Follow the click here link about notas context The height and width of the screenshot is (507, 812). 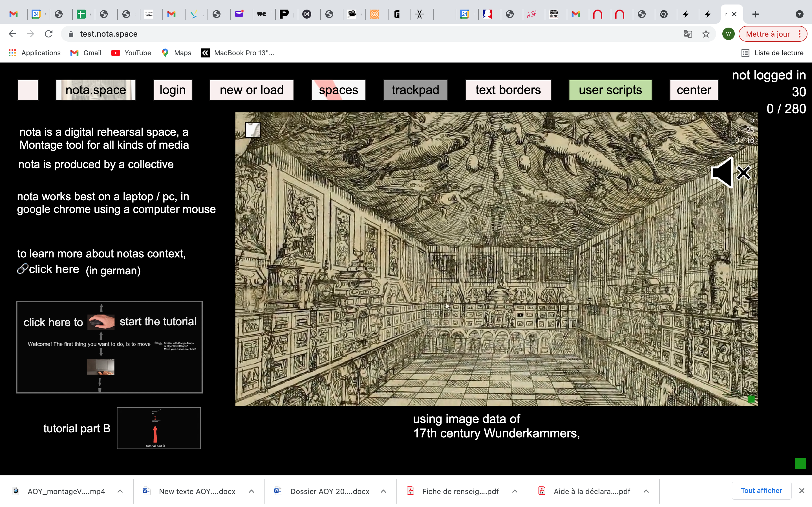(54, 269)
